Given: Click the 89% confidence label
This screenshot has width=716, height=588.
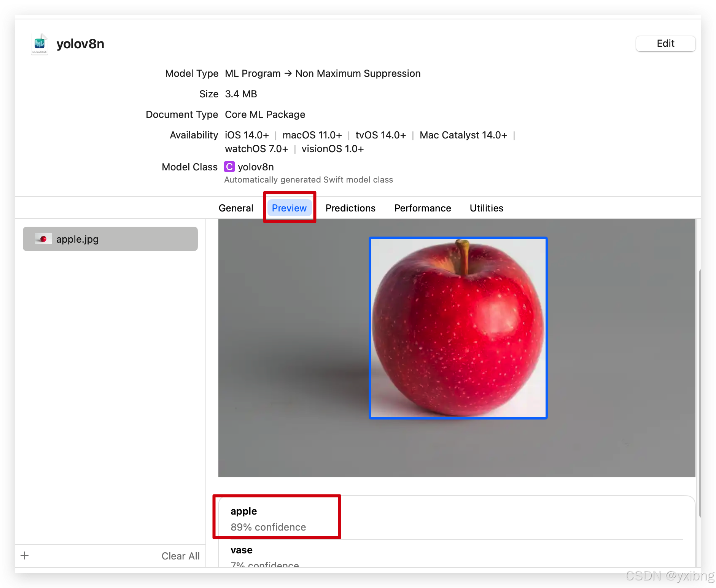Looking at the screenshot, I should [268, 527].
